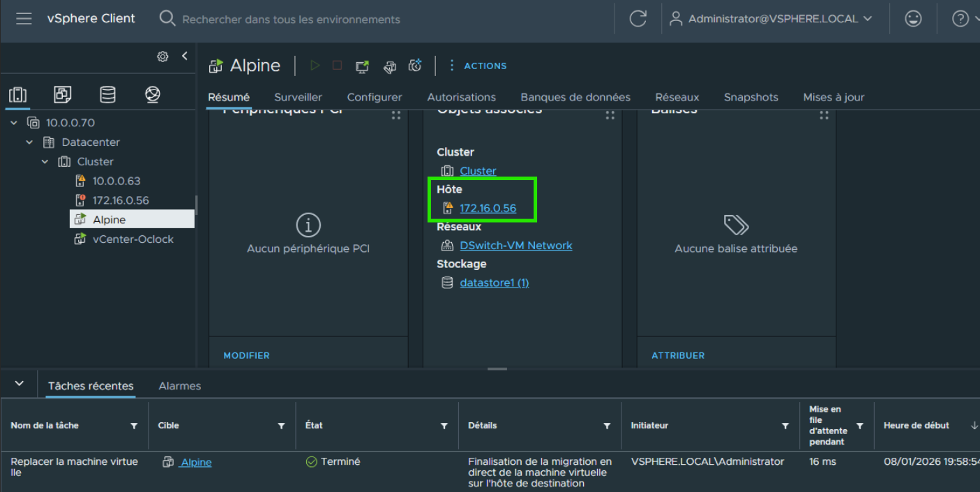Click the ATTRIBUER button for tags
The width and height of the screenshot is (980, 492).
[x=677, y=355]
